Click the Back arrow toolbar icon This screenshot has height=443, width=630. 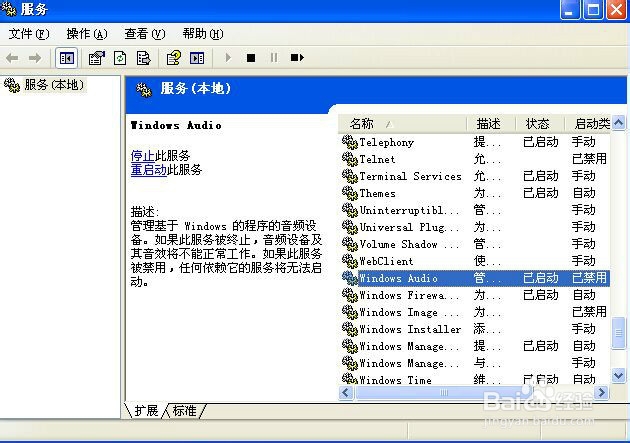pyautogui.click(x=12, y=58)
